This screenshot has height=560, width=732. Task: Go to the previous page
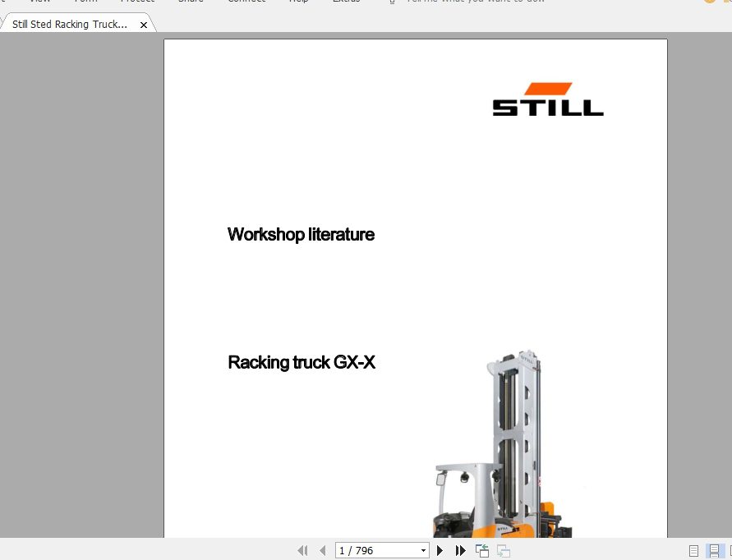323,551
